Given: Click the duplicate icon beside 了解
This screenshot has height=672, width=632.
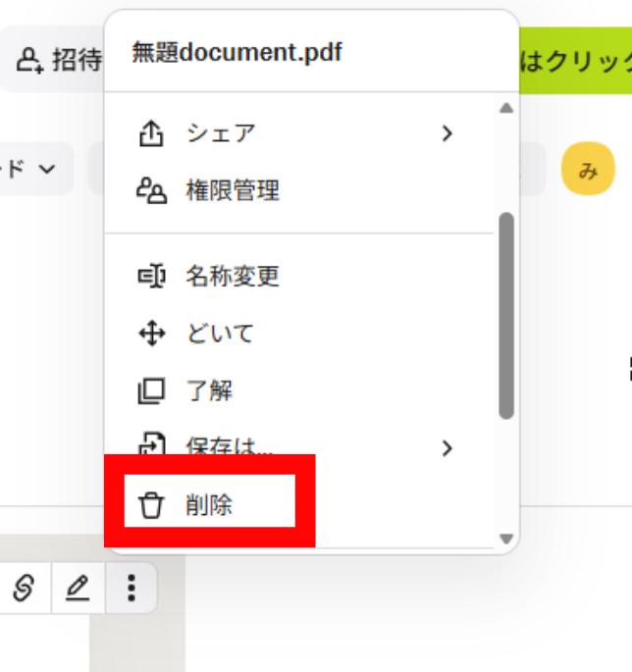Looking at the screenshot, I should (x=151, y=390).
